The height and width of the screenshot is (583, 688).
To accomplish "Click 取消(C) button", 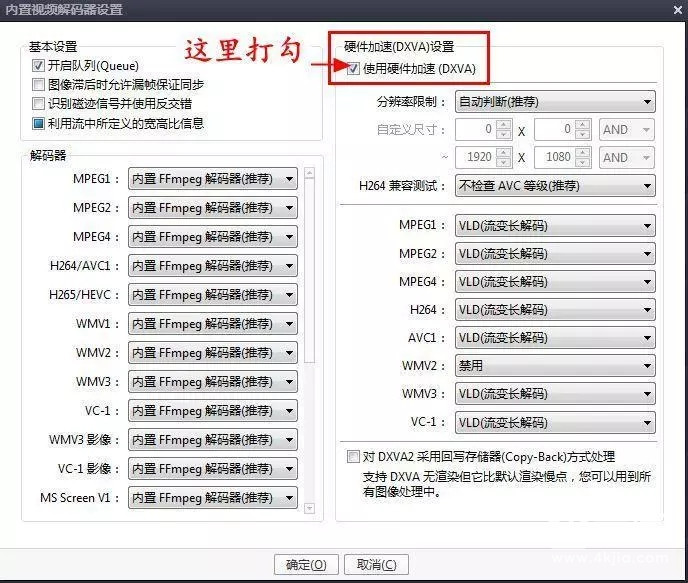I will tap(376, 564).
